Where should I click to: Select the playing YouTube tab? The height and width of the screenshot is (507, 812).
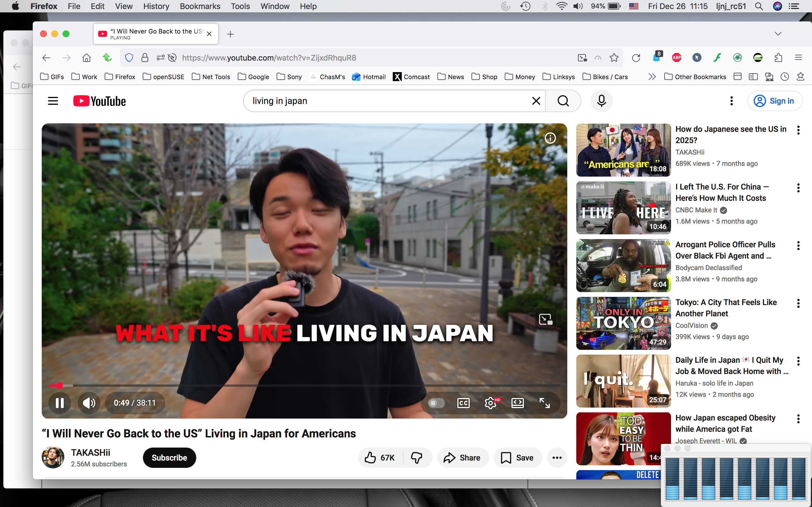click(151, 34)
